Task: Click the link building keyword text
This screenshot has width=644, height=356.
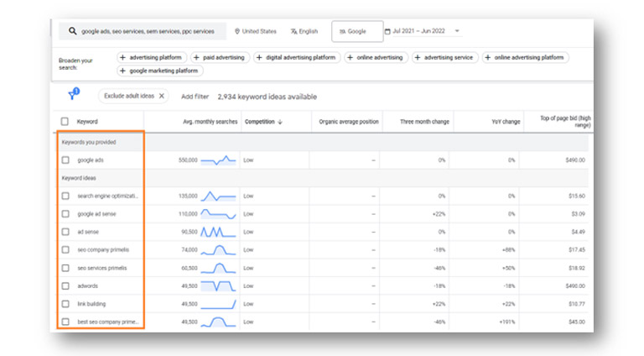Action: (91, 304)
